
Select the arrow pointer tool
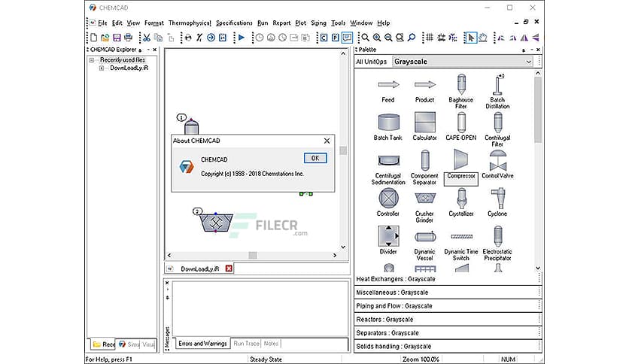point(470,38)
